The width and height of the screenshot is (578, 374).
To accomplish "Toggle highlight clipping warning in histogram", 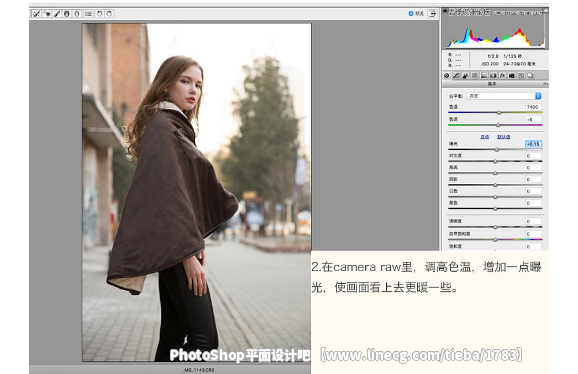I will tap(546, 11).
